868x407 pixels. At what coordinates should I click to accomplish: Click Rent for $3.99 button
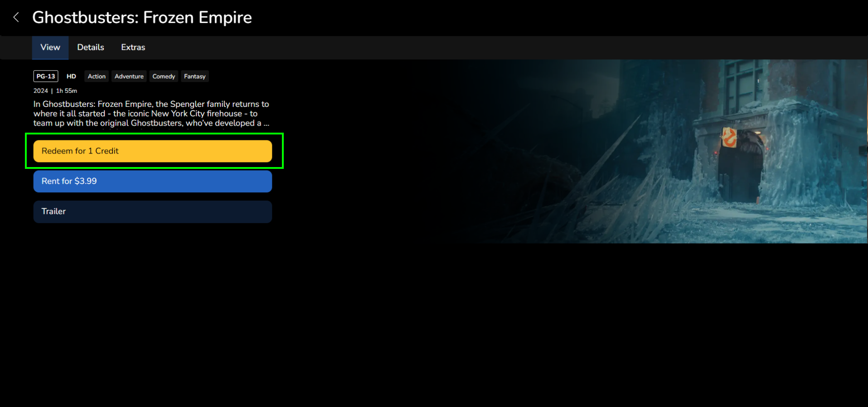[x=153, y=181]
